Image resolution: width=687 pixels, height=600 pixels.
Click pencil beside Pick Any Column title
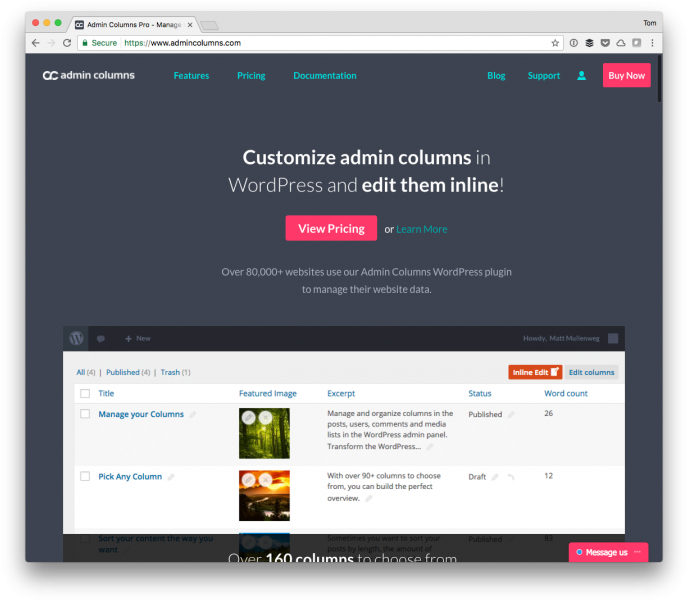171,477
